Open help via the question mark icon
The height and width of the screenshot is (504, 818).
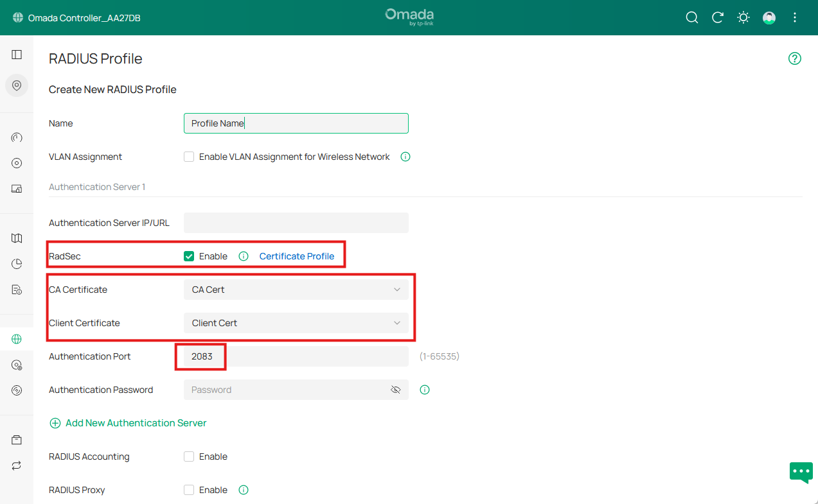795,58
